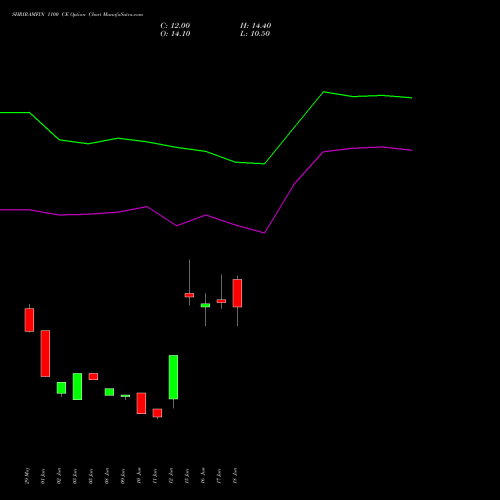Click the 18 Jun date label

pos(235,476)
